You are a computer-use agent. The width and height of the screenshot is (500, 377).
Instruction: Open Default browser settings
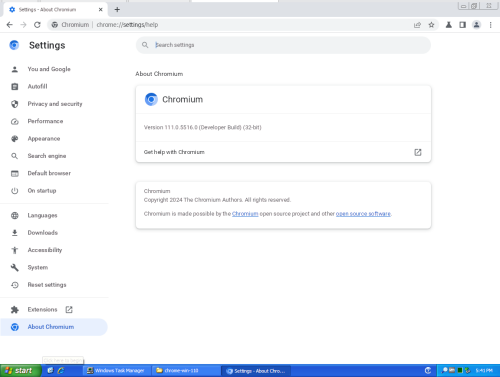[x=49, y=173]
